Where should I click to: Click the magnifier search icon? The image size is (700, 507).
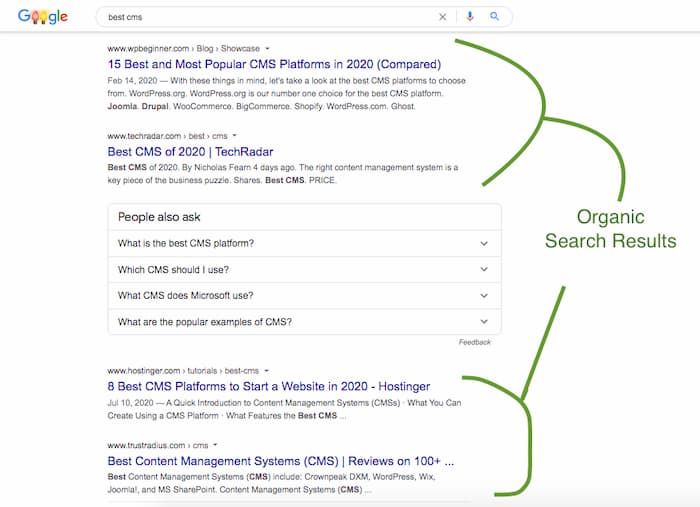click(x=494, y=17)
